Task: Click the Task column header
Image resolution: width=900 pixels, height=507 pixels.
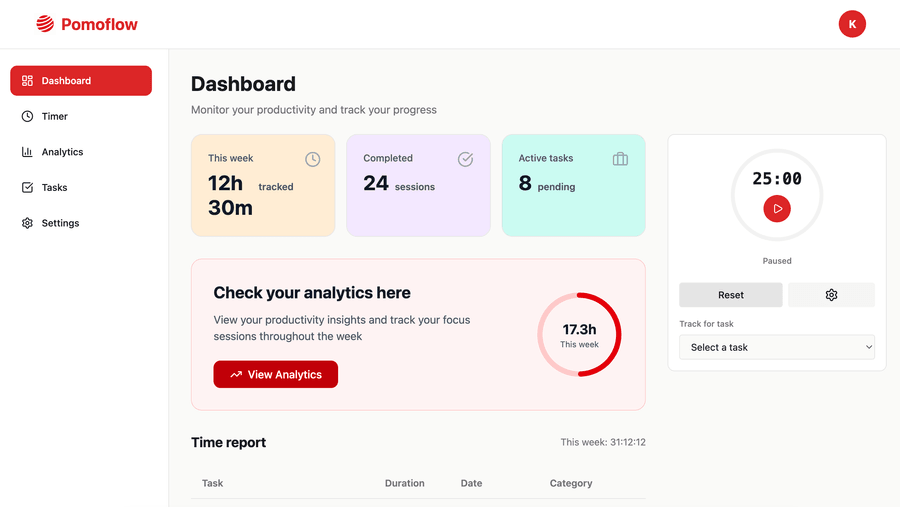Action: tap(212, 483)
